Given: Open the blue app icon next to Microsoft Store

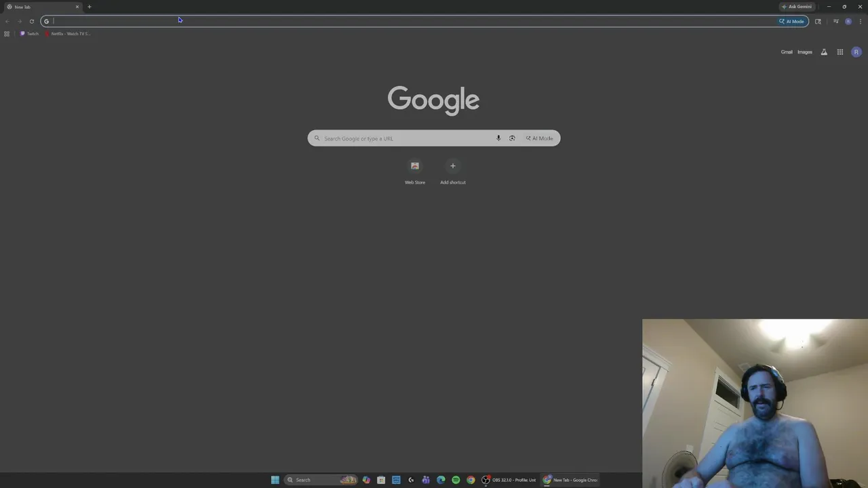Looking at the screenshot, I should pos(396,480).
